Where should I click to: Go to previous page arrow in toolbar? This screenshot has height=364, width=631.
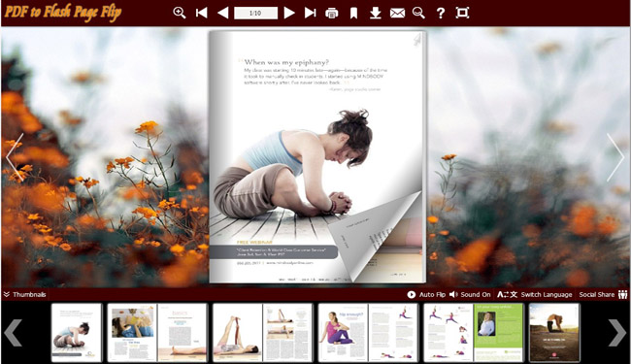(x=222, y=13)
